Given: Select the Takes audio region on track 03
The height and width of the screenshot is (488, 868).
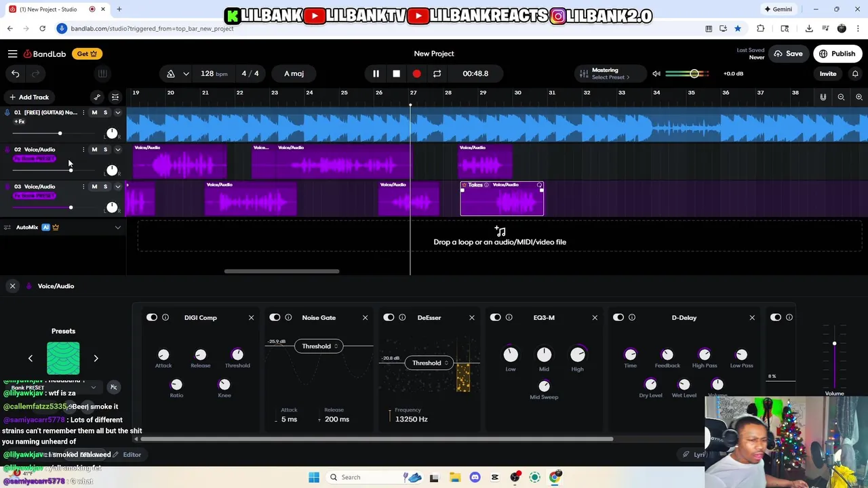Looking at the screenshot, I should click(502, 199).
